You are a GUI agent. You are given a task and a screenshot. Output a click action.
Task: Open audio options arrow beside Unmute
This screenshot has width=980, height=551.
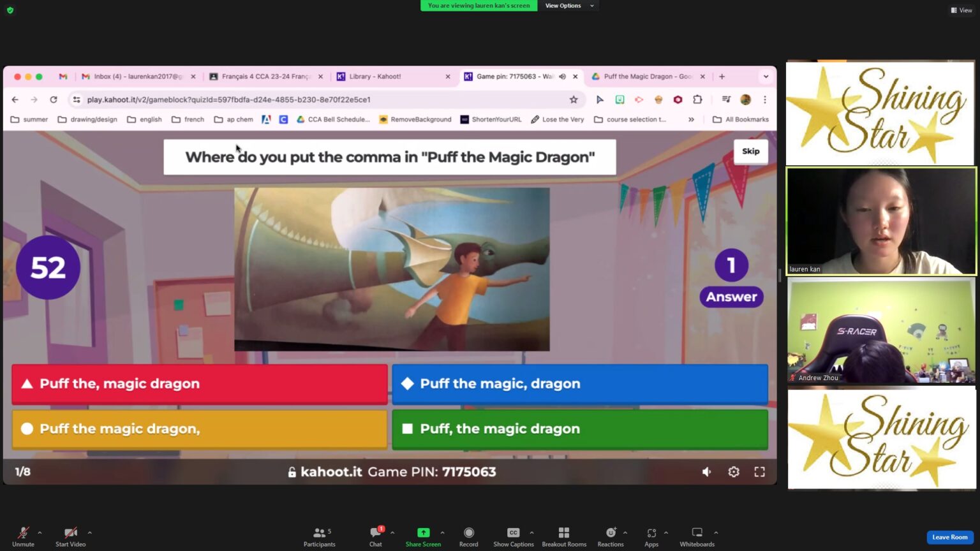tap(40, 533)
